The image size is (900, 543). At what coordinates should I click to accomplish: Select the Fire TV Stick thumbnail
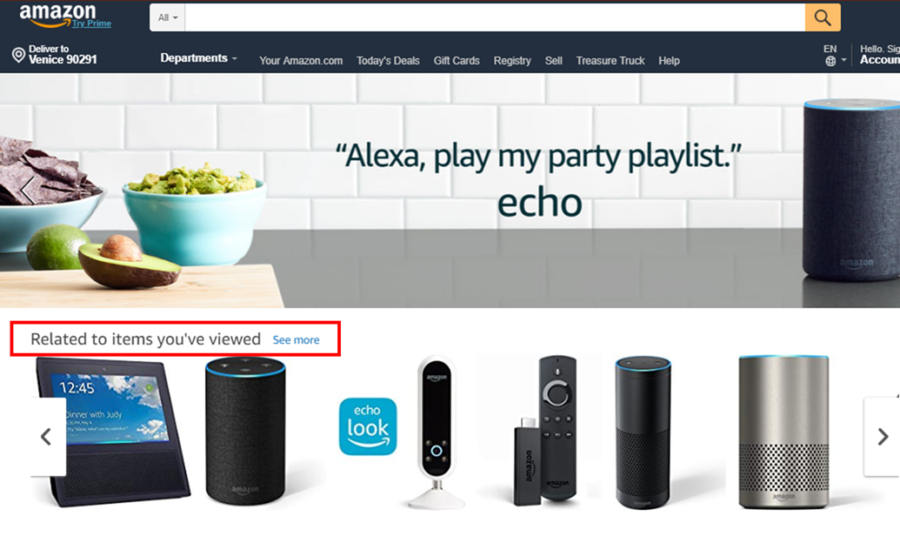click(545, 431)
